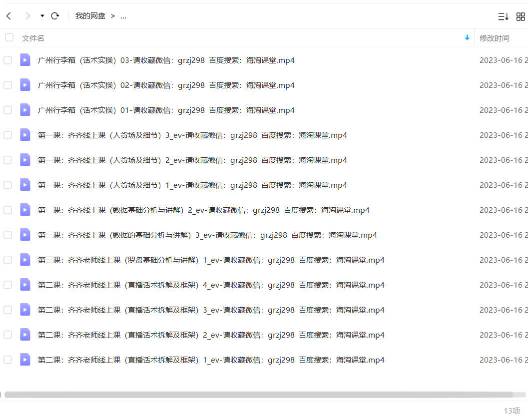528x420 pixels.
Task: Open 第三课 数据的基础分析与讲解 3_ev file name
Action: point(207,235)
